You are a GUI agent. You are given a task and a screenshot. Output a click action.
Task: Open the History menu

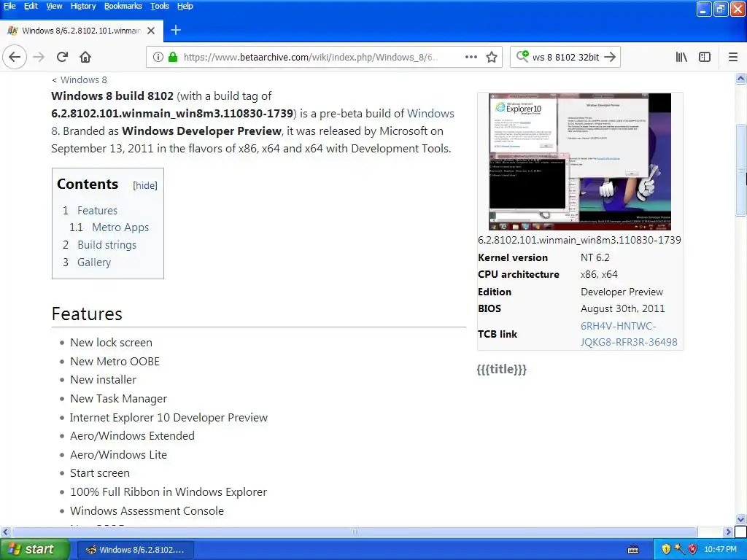click(83, 6)
